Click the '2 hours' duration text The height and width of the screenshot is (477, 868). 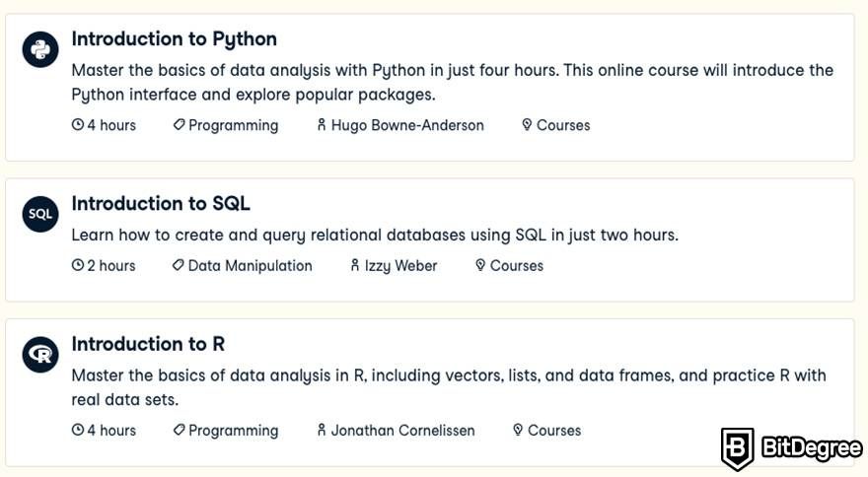(111, 266)
